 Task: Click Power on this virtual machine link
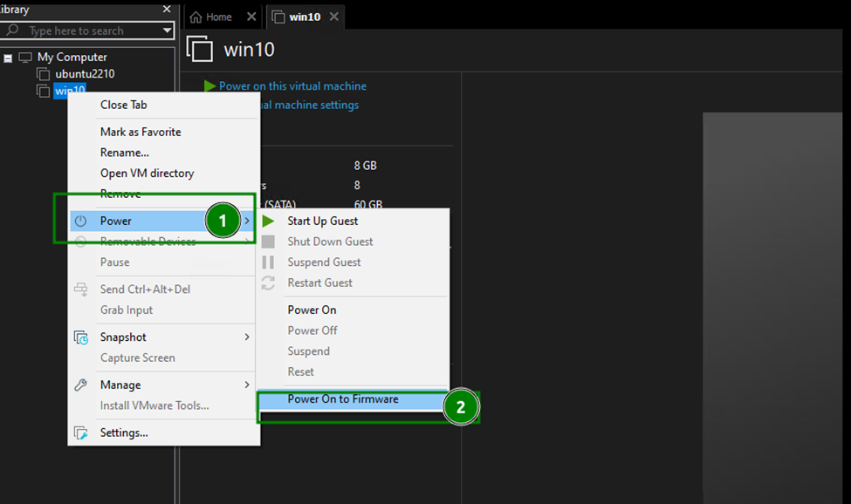click(293, 85)
